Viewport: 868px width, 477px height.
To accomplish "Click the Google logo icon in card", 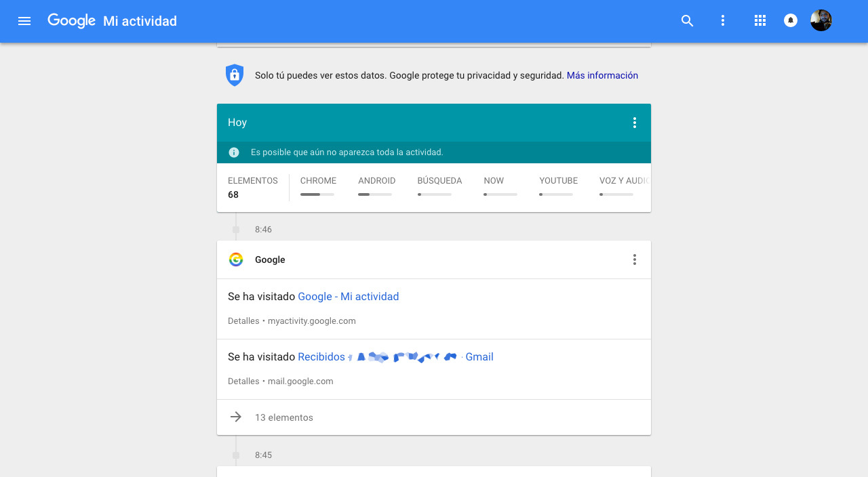I will (x=236, y=260).
